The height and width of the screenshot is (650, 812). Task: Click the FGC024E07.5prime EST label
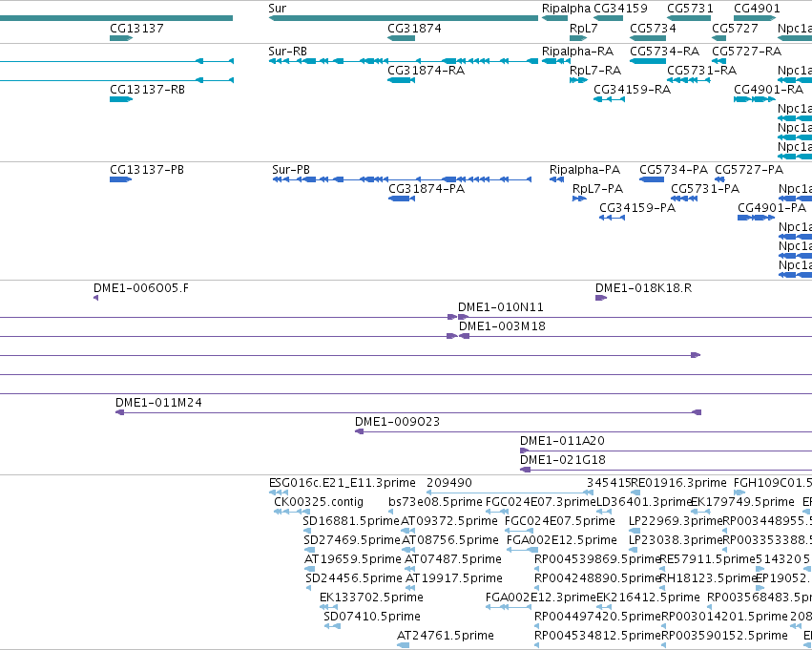tap(560, 521)
